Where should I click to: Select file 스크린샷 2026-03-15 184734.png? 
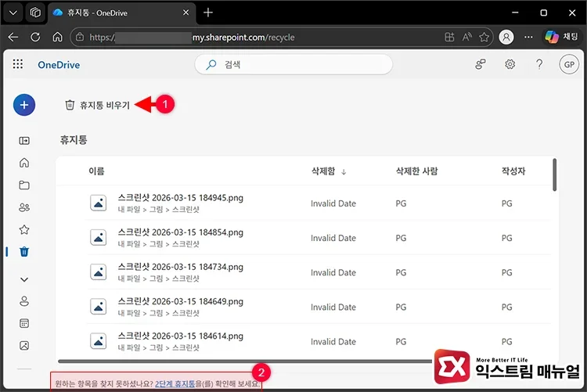pos(181,267)
